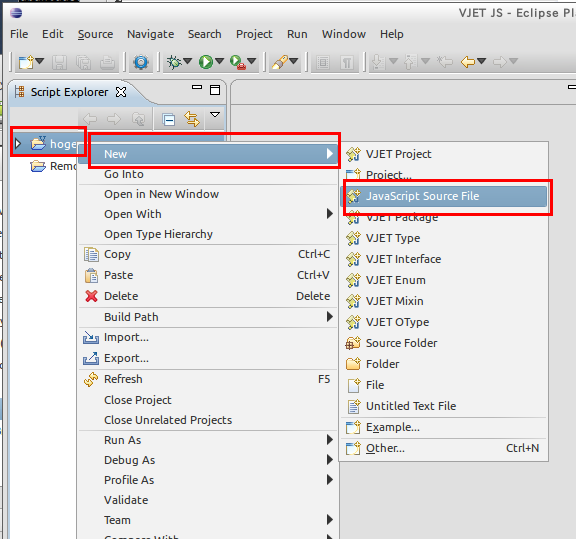Image resolution: width=576 pixels, height=539 pixels.
Task: Expand the Run As submenu
Action: [208, 440]
